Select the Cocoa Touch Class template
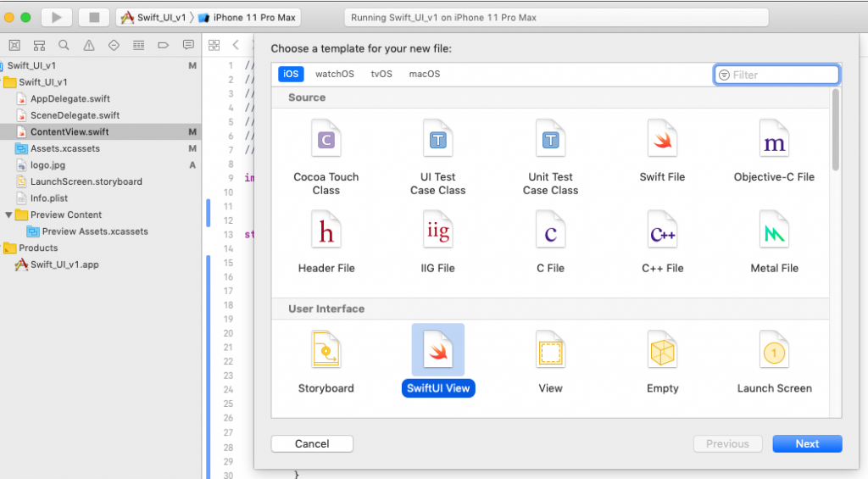 326,158
